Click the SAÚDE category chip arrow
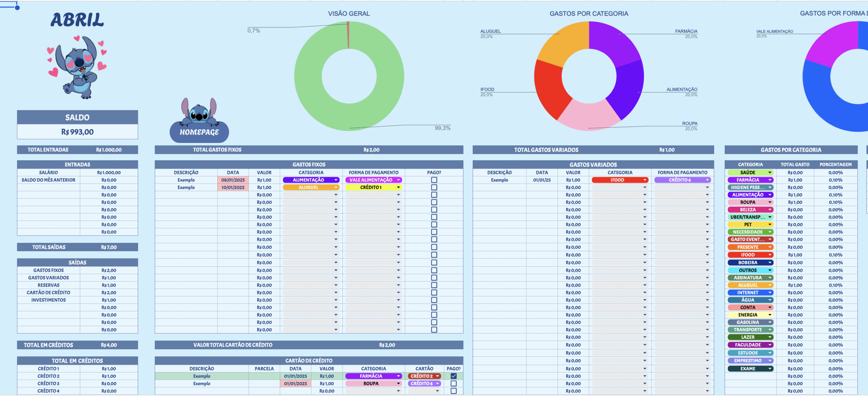This screenshot has width=868, height=396. click(770, 172)
